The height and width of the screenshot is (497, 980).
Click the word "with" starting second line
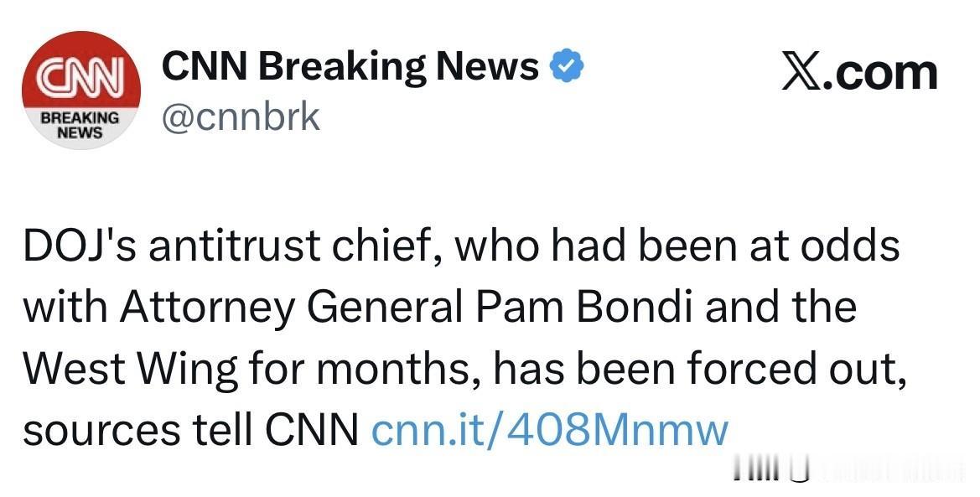point(64,308)
